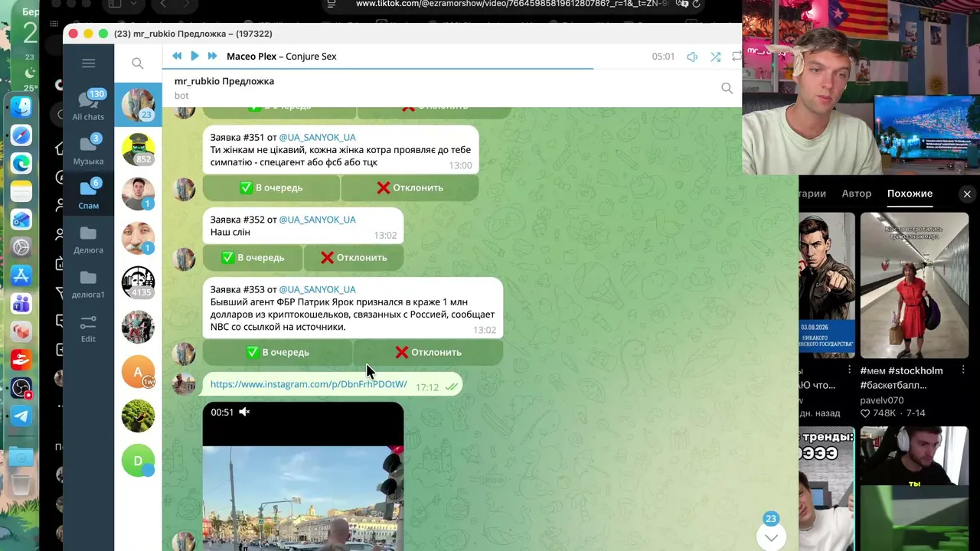The image size is (980, 551).
Task: Open TikTok video of man with white headphones
Action: tap(914, 489)
